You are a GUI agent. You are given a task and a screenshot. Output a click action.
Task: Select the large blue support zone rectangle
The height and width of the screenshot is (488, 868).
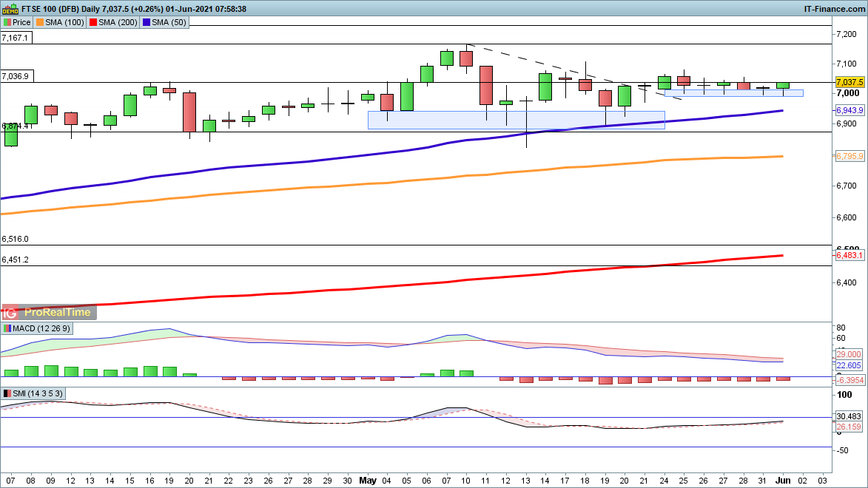(516, 120)
